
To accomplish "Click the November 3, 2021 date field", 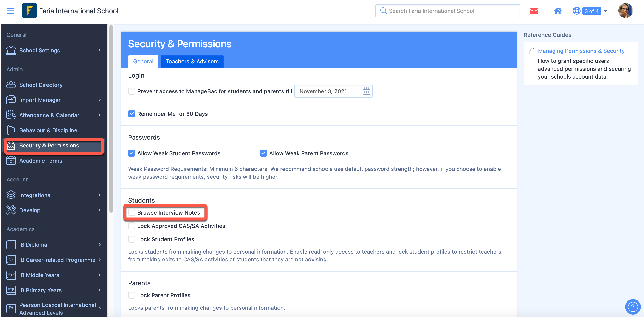I will [x=333, y=91].
